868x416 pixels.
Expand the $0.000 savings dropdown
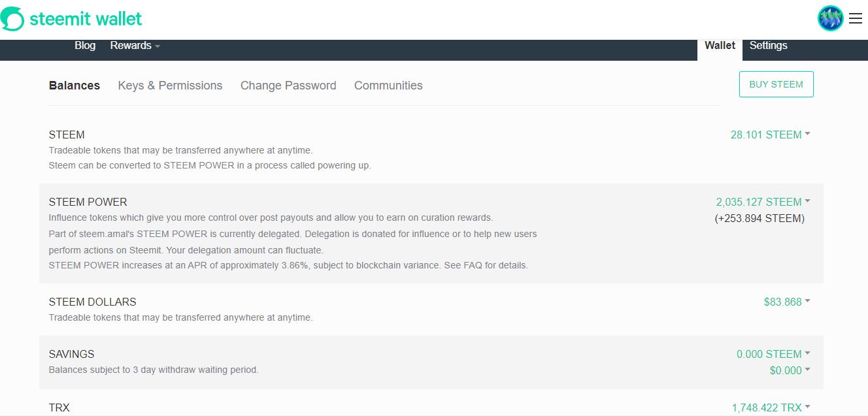pos(790,370)
